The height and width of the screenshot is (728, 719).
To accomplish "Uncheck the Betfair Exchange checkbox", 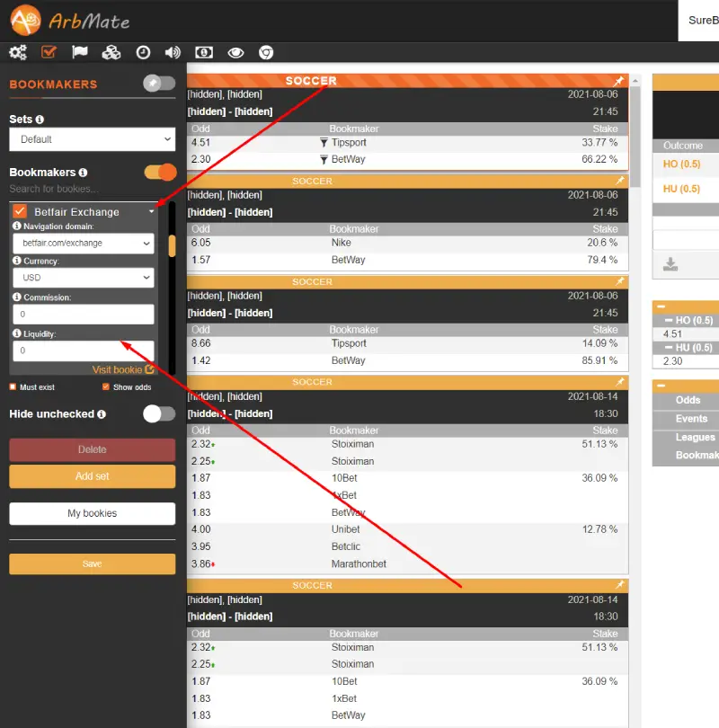I will point(20,211).
